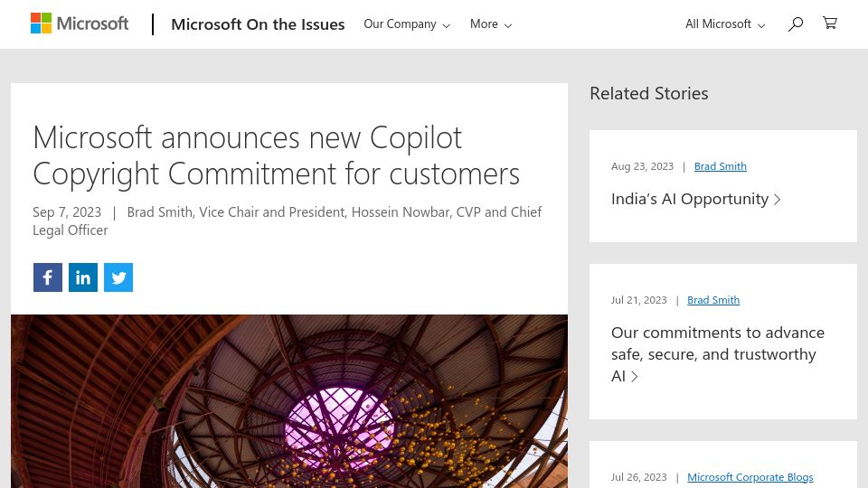Click the Related Stories heading

click(649, 93)
